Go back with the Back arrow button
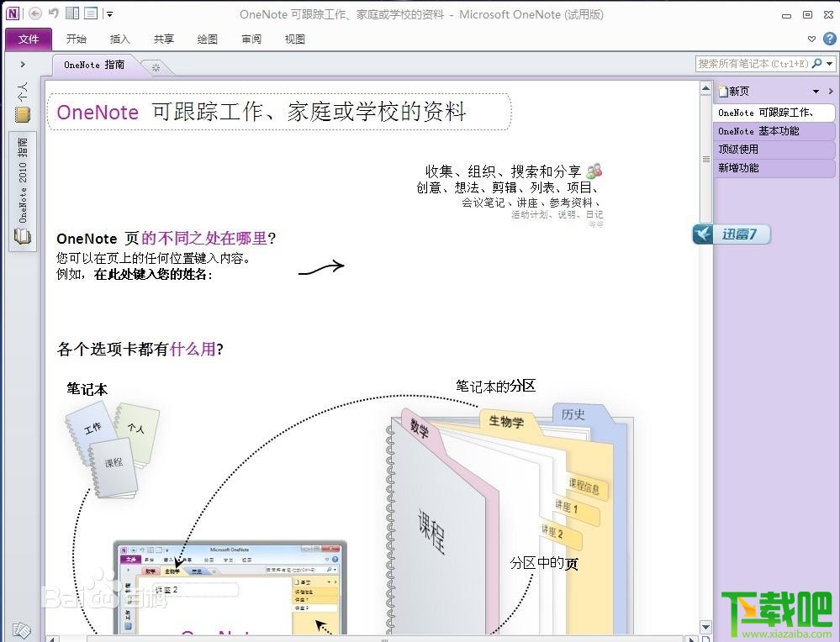This screenshot has height=642, width=840. 34,14
